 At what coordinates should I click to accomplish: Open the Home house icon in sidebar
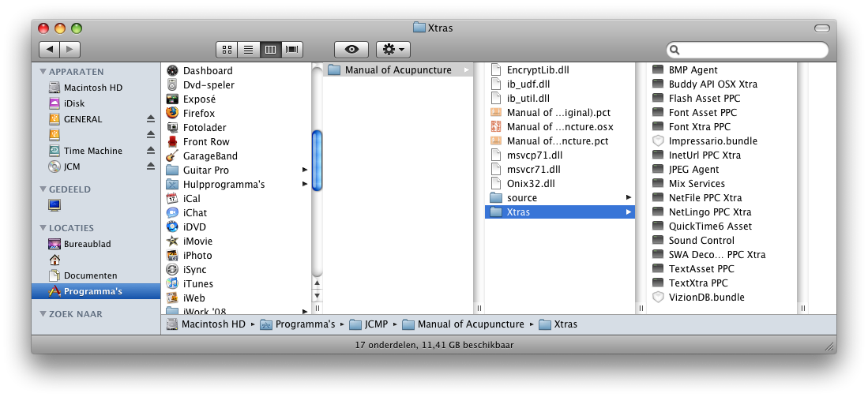[x=54, y=260]
